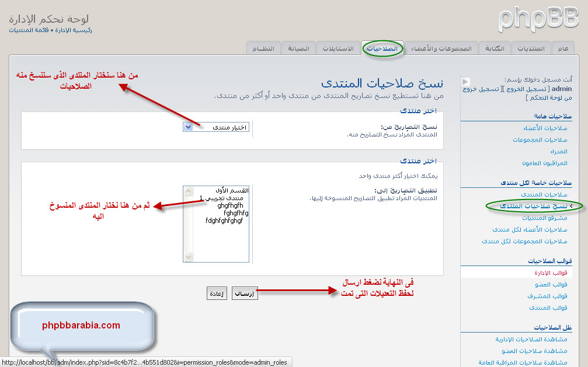The height and width of the screenshot is (367, 588).
Task: Open the 'الاستايلات' tab
Action: (338, 48)
